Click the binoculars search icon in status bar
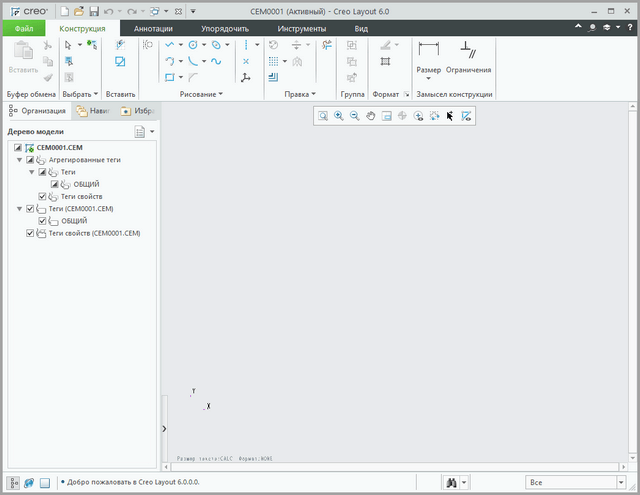Image resolution: width=640 pixels, height=495 pixels. [451, 482]
